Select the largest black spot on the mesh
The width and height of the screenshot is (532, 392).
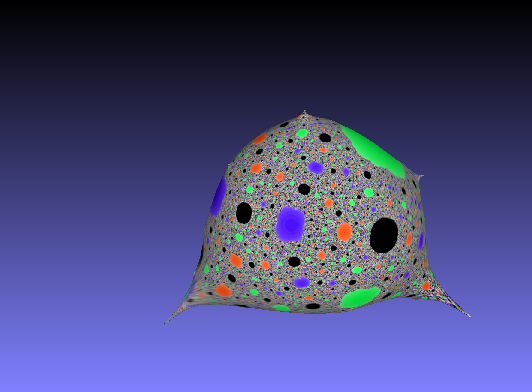pyautogui.click(x=384, y=235)
